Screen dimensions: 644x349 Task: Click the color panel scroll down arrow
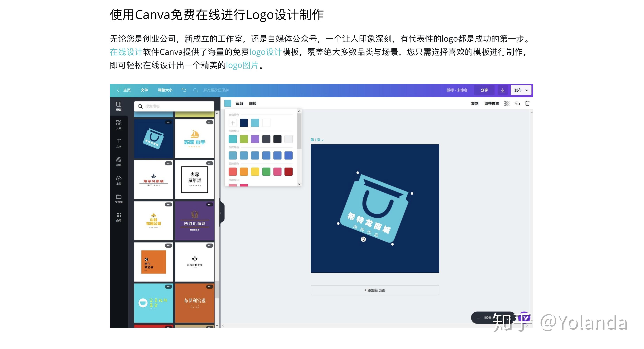click(299, 184)
